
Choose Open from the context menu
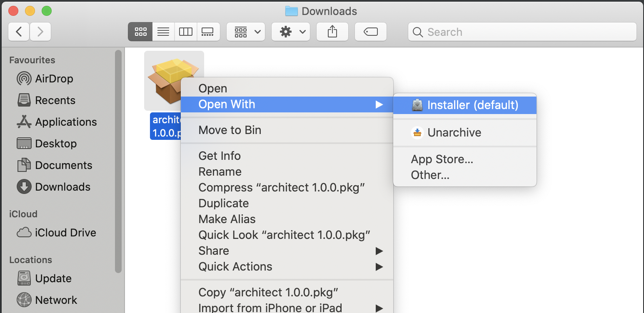[287, 88]
